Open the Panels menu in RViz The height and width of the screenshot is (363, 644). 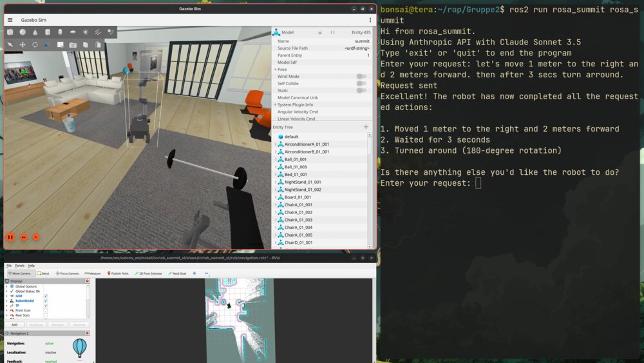pos(19,266)
